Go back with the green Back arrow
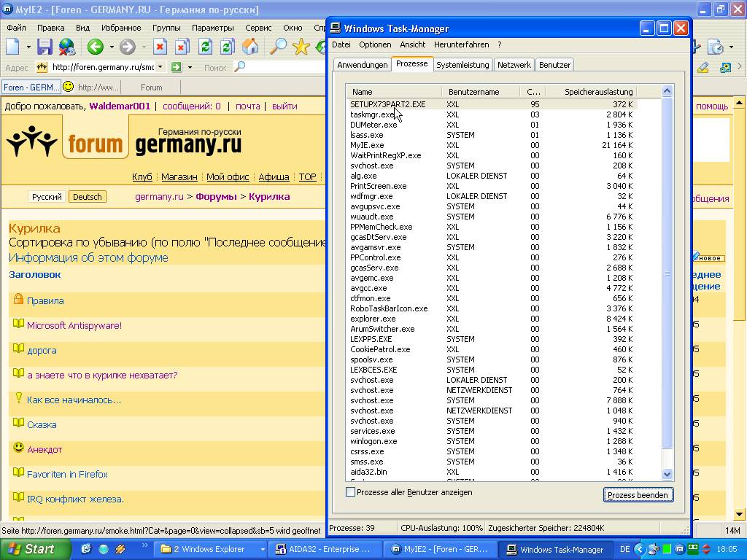The image size is (747, 560). click(x=96, y=47)
